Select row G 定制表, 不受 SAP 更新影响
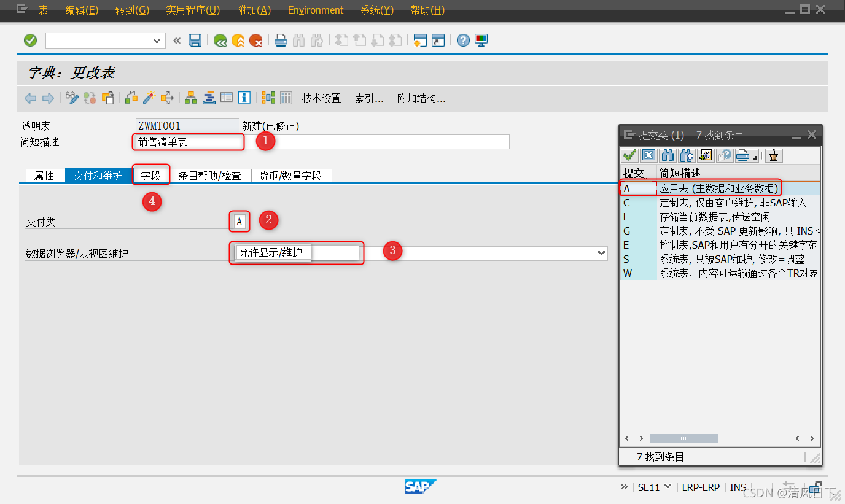The image size is (845, 504). coord(720,231)
